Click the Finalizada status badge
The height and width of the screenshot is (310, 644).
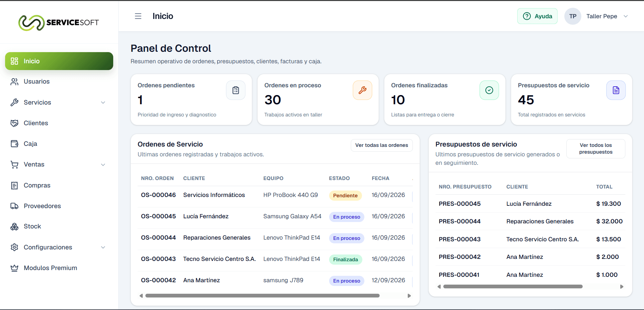click(x=345, y=260)
